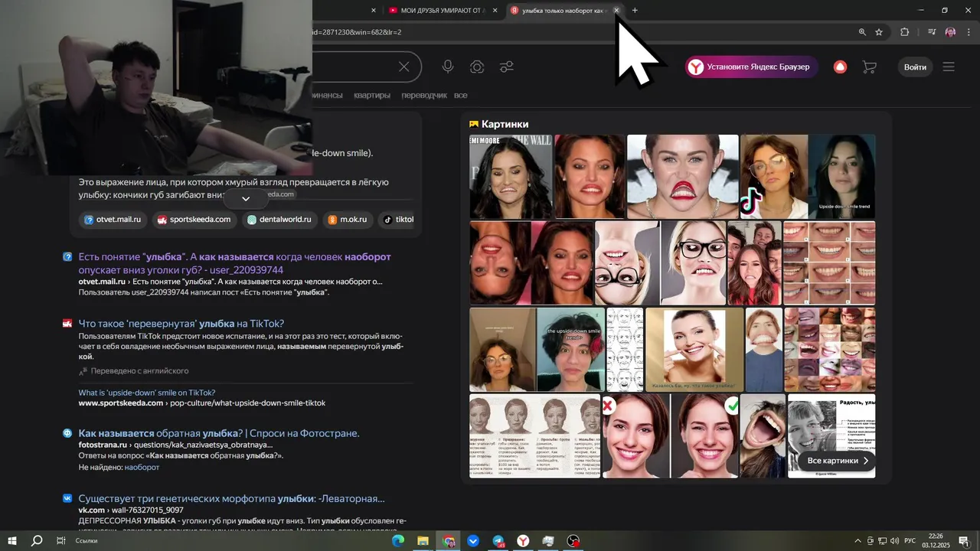
Task: Open the Yandex hamburger menu
Action: point(949,67)
